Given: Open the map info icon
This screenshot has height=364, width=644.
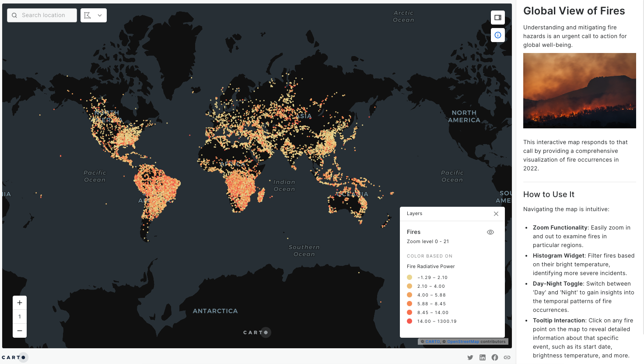Looking at the screenshot, I should click(x=498, y=35).
